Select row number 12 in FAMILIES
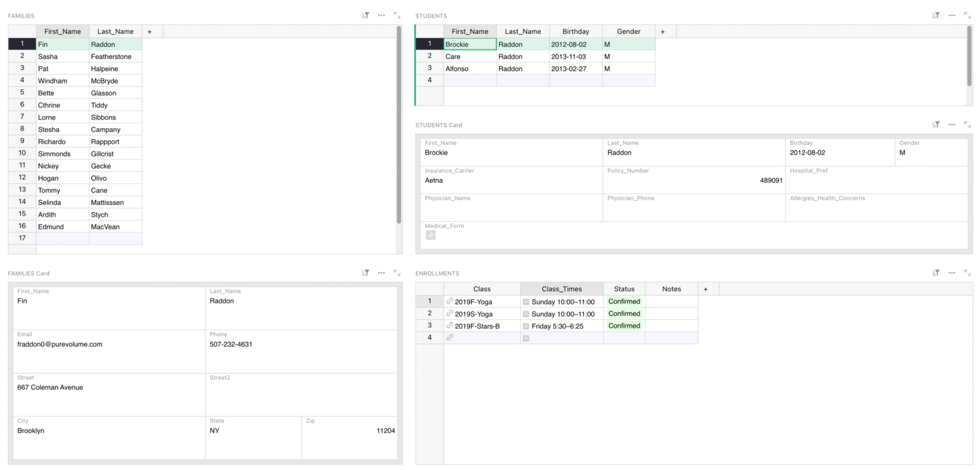This screenshot has width=980, height=470. (x=22, y=178)
